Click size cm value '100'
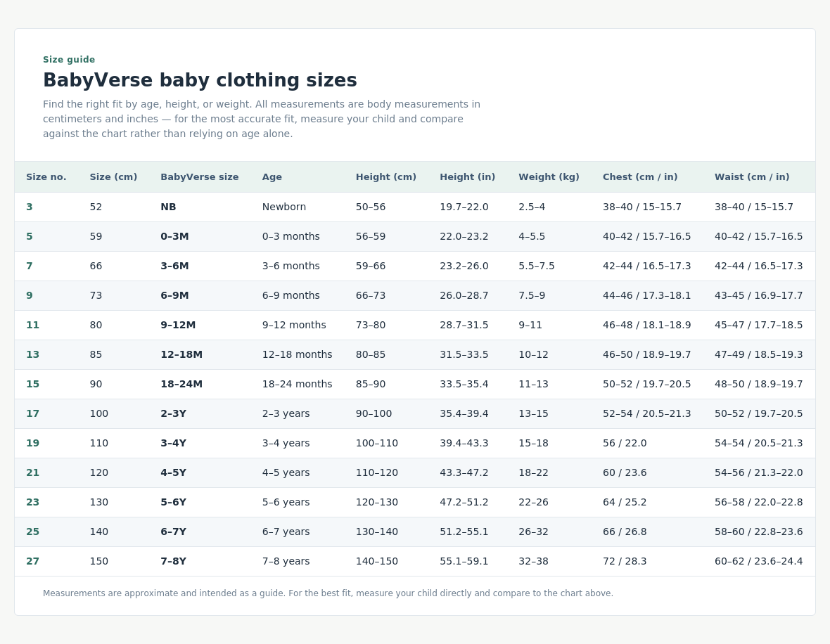This screenshot has height=644, width=830. [x=99, y=414]
